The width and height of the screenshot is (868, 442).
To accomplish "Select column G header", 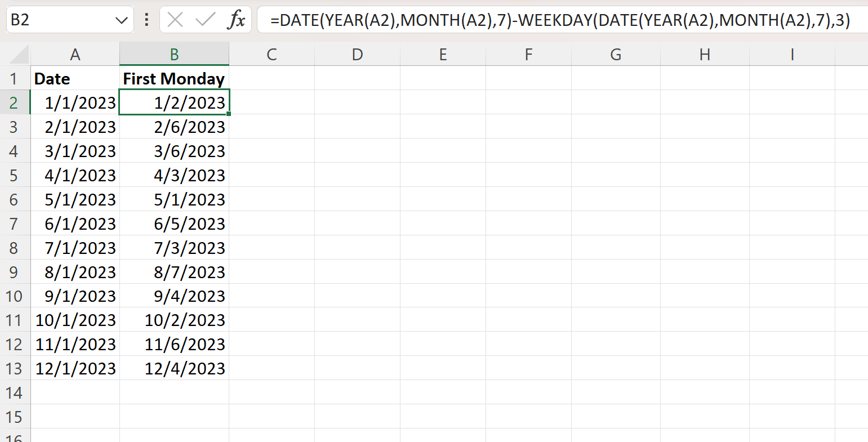I will click(x=616, y=55).
